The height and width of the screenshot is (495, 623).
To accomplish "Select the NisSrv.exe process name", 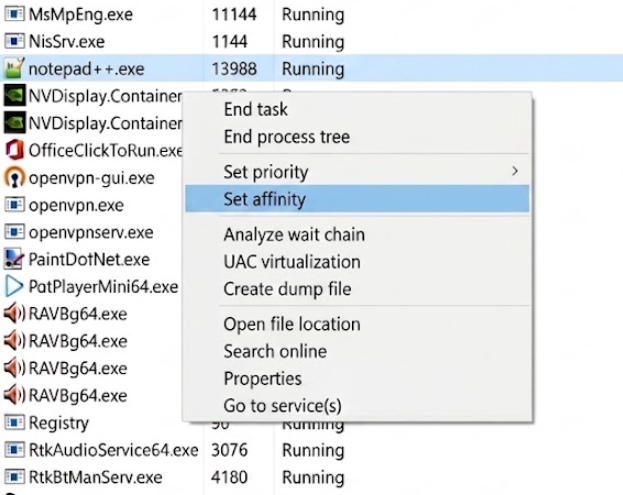I will click(x=67, y=41).
